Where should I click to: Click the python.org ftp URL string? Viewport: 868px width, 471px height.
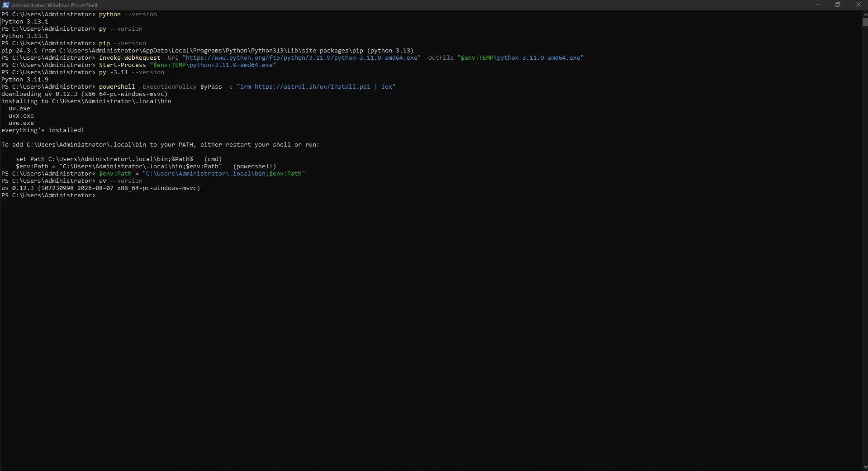[302, 58]
